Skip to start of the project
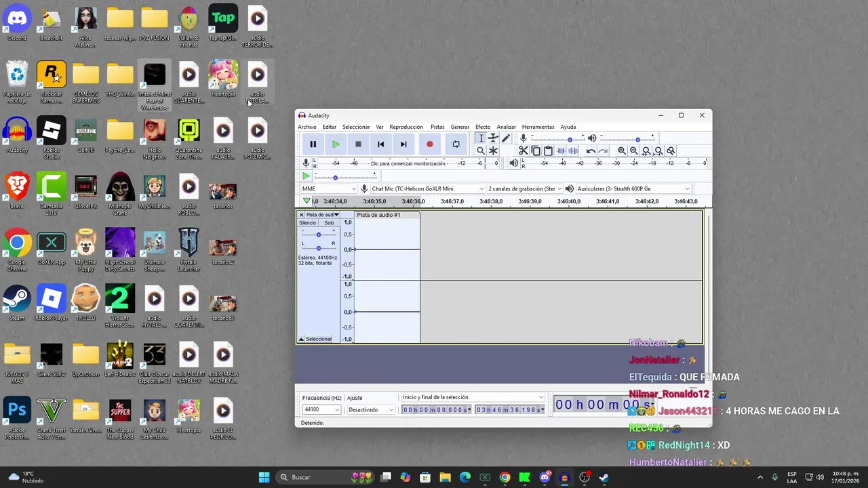 point(380,144)
